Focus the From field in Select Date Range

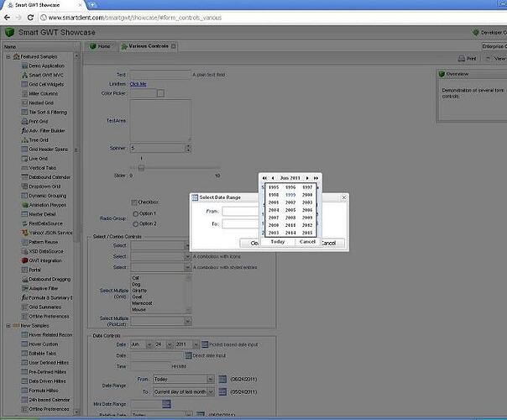(x=241, y=212)
